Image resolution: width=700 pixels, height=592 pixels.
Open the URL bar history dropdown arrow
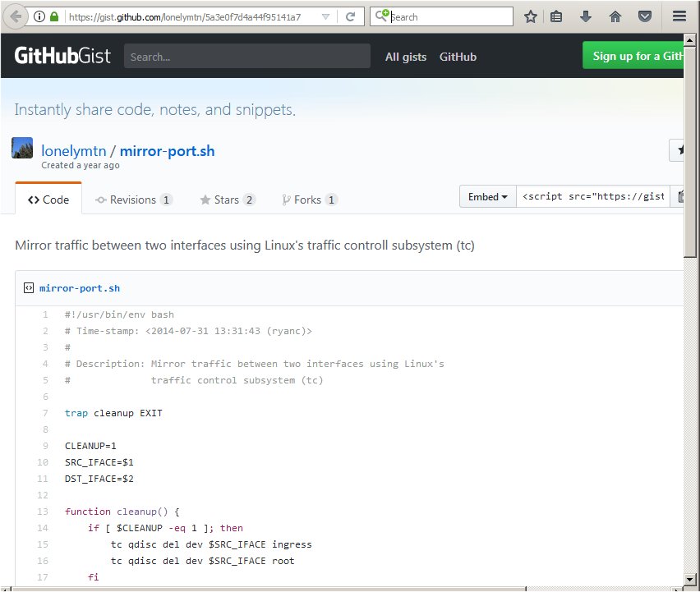pyautogui.click(x=325, y=16)
